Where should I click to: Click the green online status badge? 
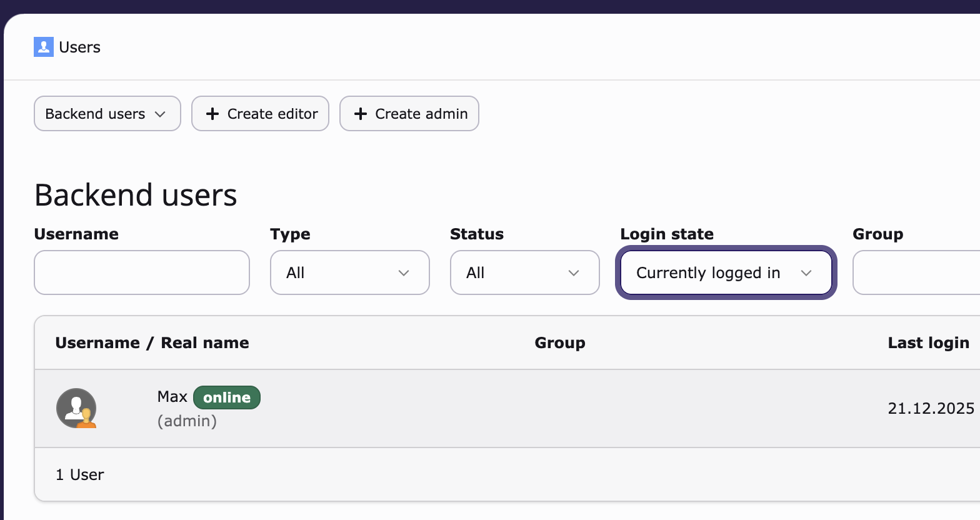[x=227, y=397]
